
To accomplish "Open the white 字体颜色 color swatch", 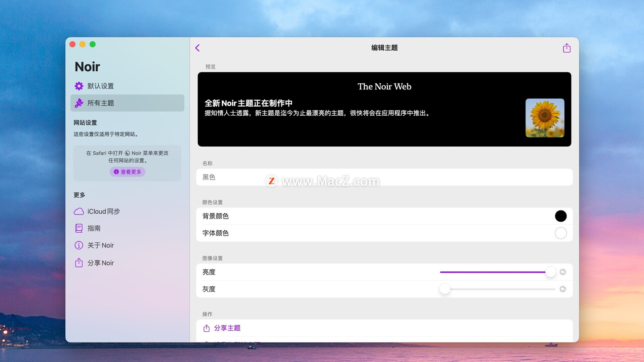I will point(560,233).
